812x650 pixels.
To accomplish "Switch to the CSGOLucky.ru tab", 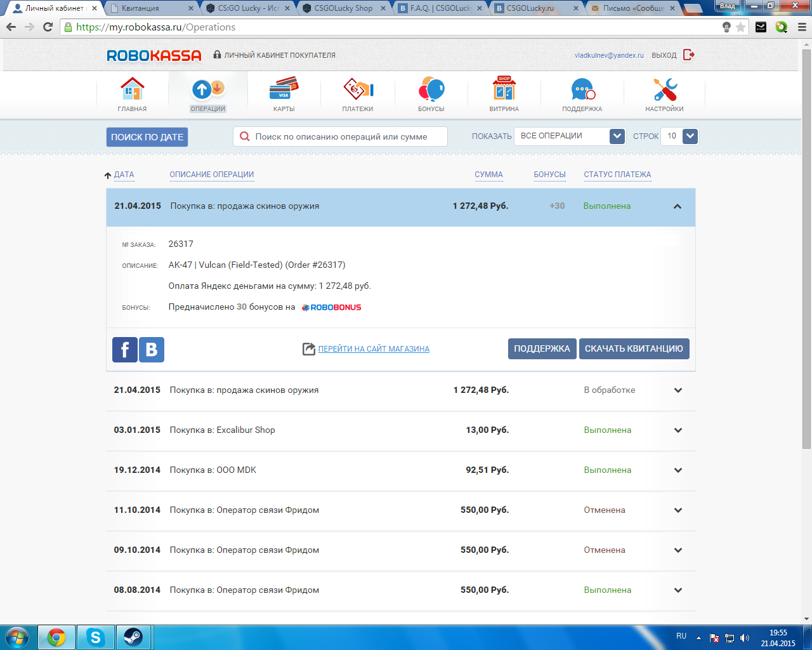I will 537,8.
